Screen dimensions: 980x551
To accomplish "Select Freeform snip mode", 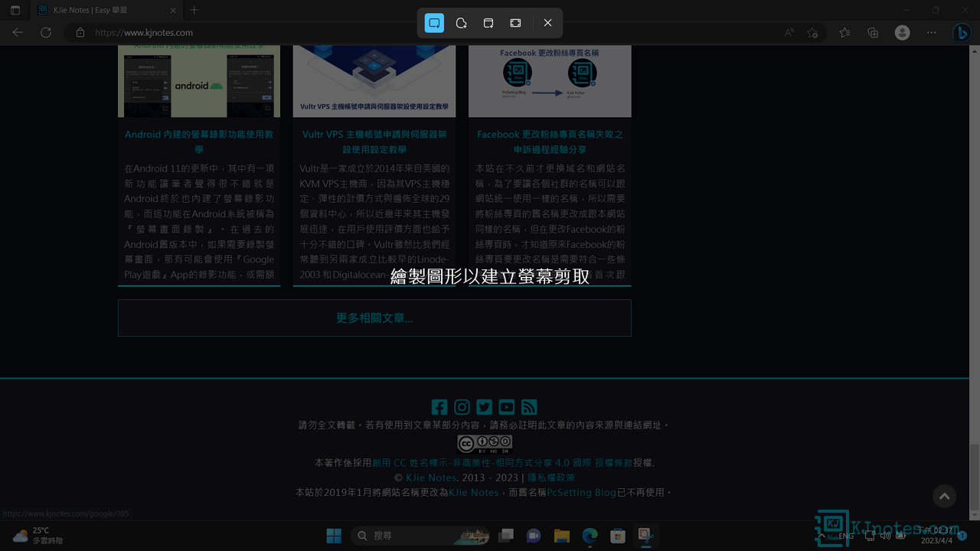I will (x=461, y=23).
